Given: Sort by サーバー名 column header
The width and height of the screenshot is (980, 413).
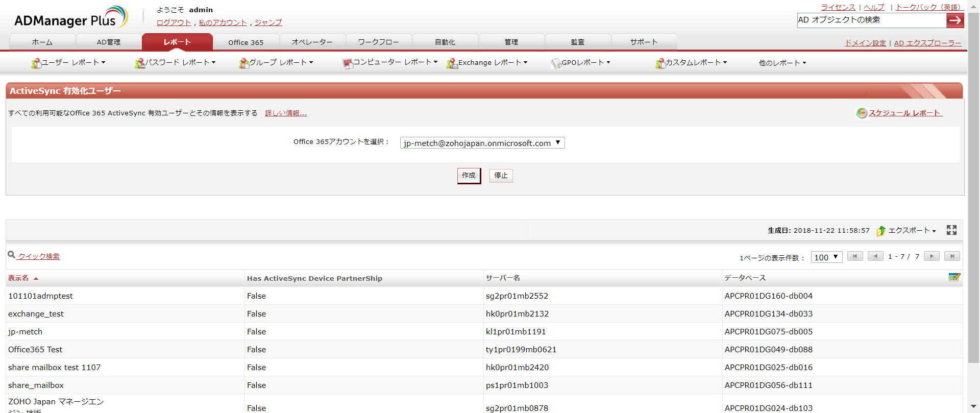Looking at the screenshot, I should (503, 278).
